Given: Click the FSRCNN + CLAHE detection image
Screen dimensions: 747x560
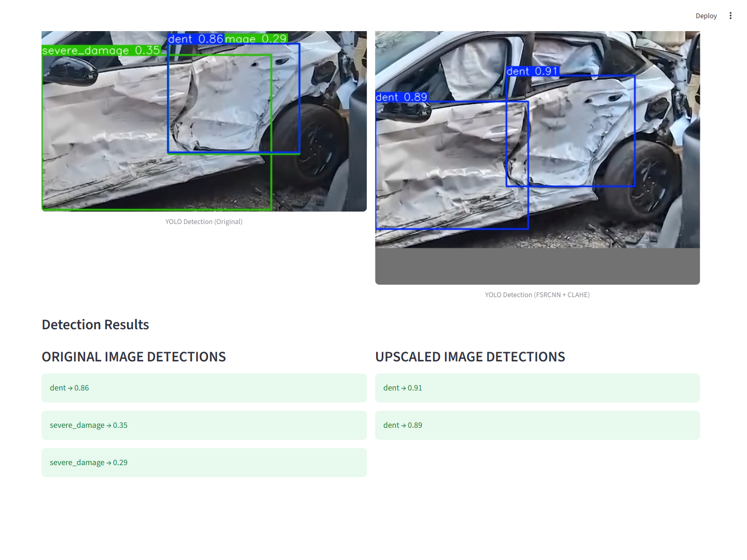Looking at the screenshot, I should click(x=537, y=158).
